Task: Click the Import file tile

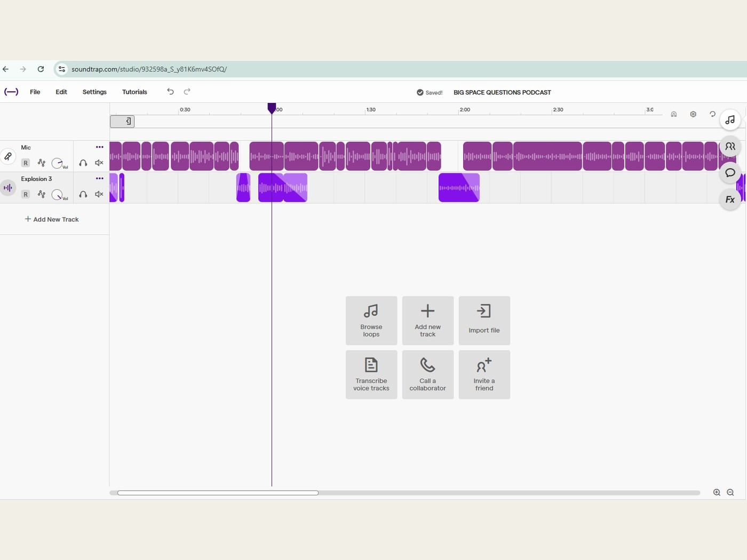Action: 484,321
